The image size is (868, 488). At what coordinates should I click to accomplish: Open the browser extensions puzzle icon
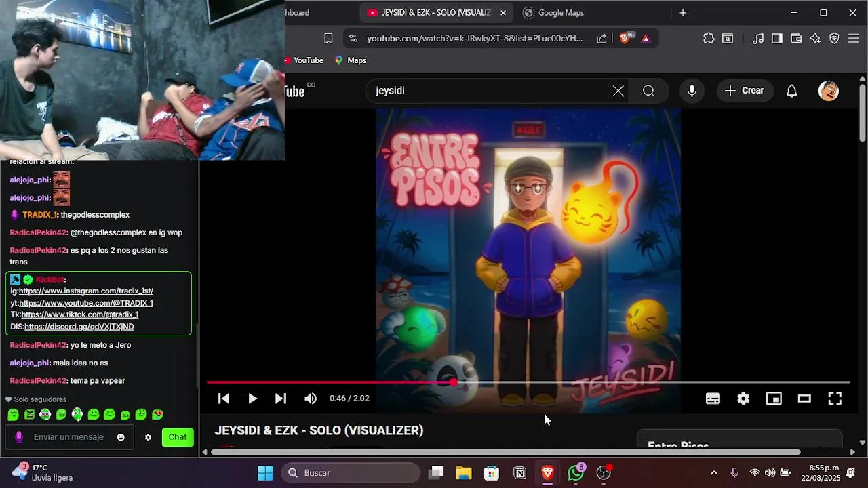[709, 39]
